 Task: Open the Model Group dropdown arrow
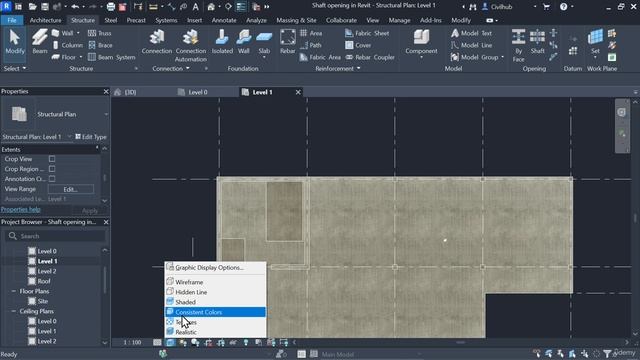tap(502, 57)
